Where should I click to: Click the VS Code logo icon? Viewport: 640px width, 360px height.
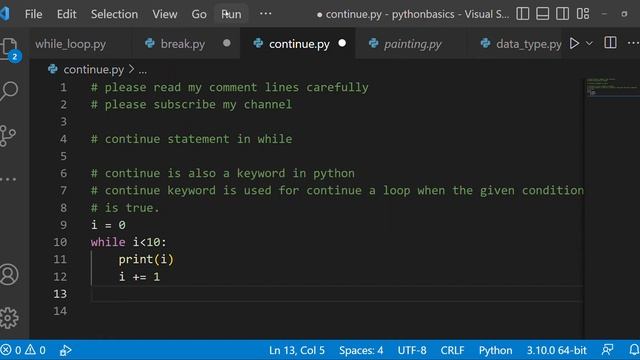click(5, 14)
